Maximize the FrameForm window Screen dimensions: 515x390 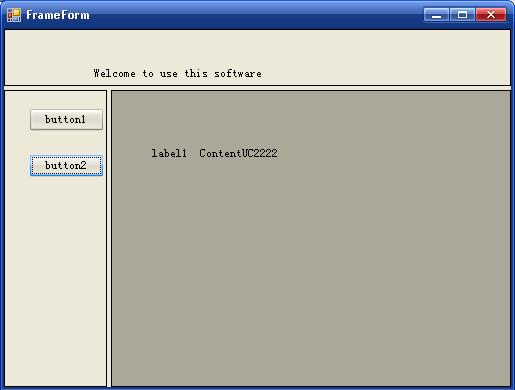pos(462,15)
